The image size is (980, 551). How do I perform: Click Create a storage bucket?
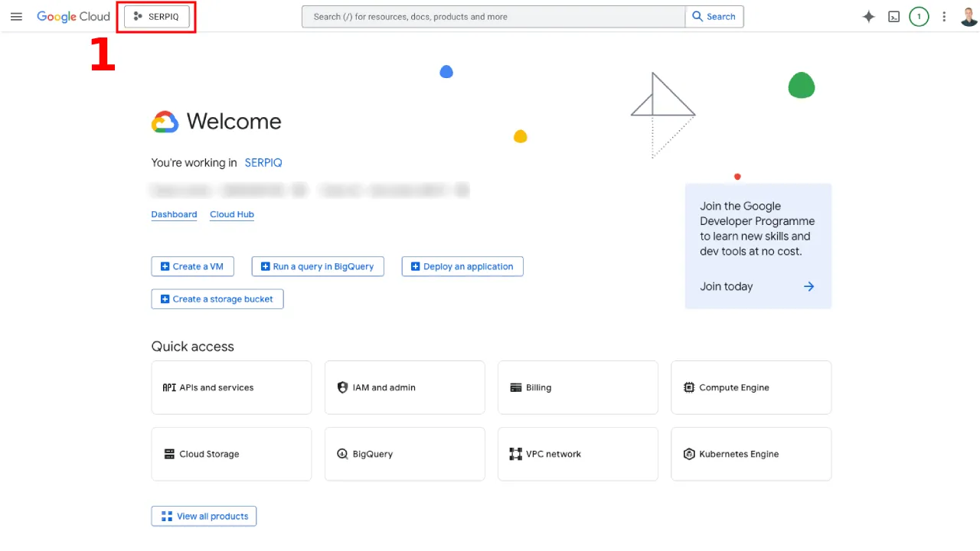click(217, 299)
